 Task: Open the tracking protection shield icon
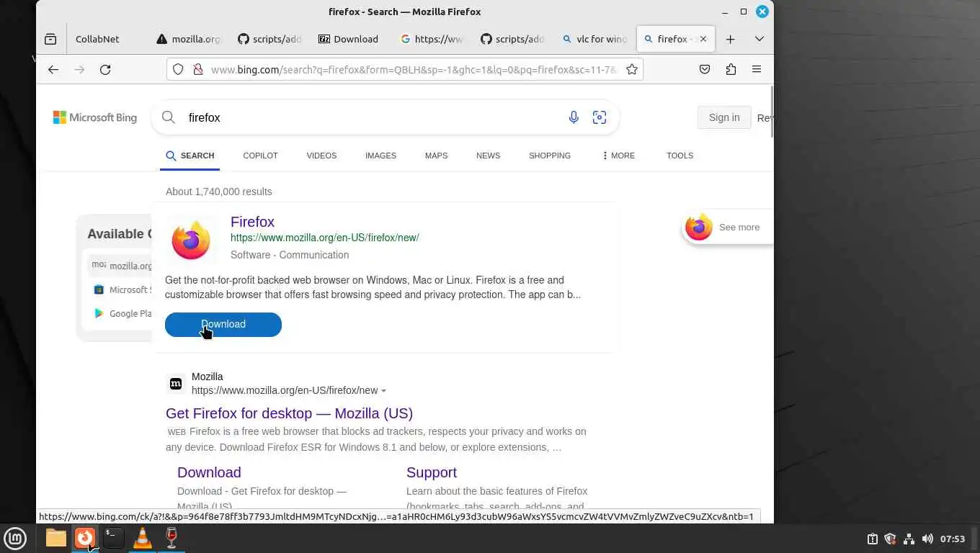(179, 69)
